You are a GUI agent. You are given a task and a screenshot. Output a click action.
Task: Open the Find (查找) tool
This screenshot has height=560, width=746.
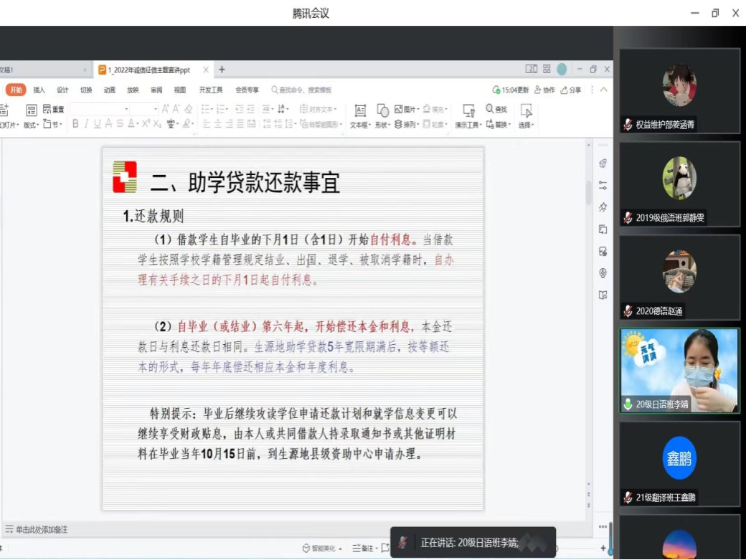click(496, 109)
